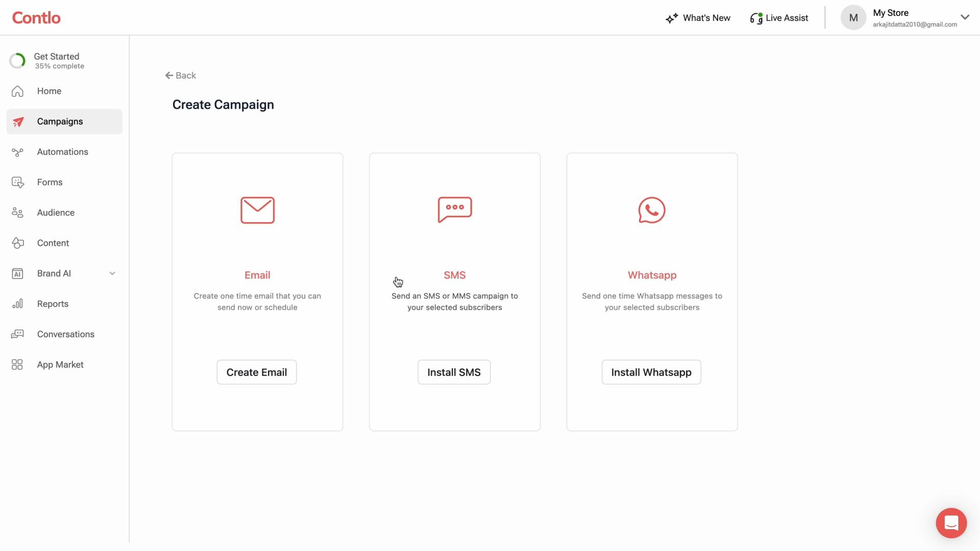Select Content in the sidebar
This screenshot has height=551, width=980.
click(64, 243)
